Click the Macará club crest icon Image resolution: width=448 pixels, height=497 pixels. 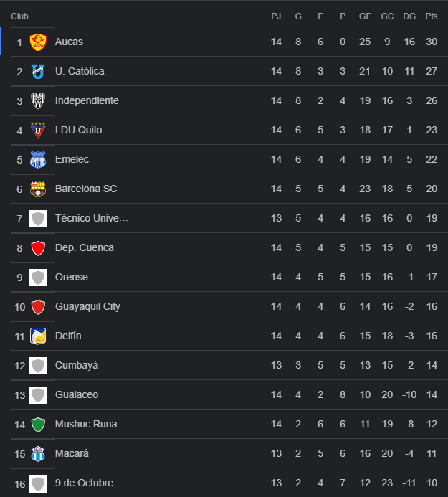pyautogui.click(x=38, y=454)
